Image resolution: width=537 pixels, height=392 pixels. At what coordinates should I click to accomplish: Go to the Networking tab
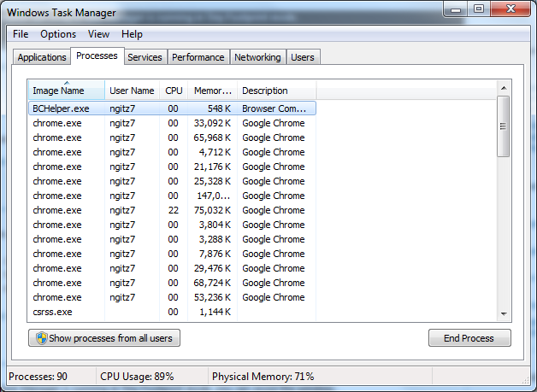coord(257,57)
